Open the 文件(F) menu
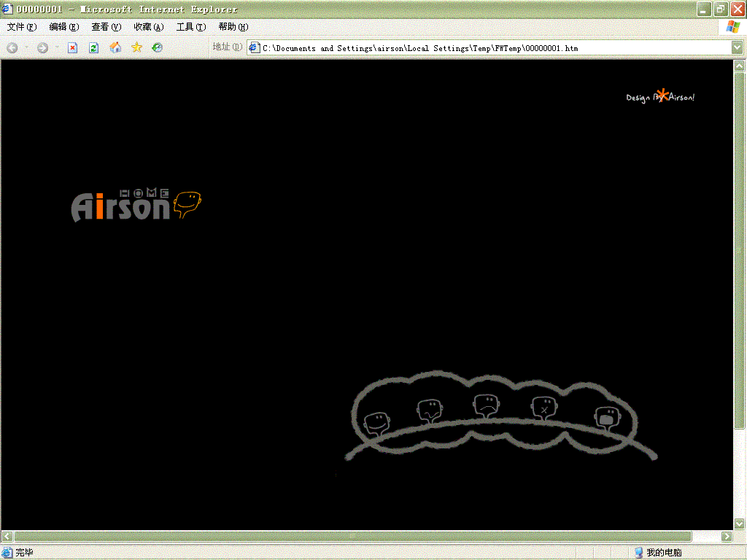The width and height of the screenshot is (747, 560). 21,27
